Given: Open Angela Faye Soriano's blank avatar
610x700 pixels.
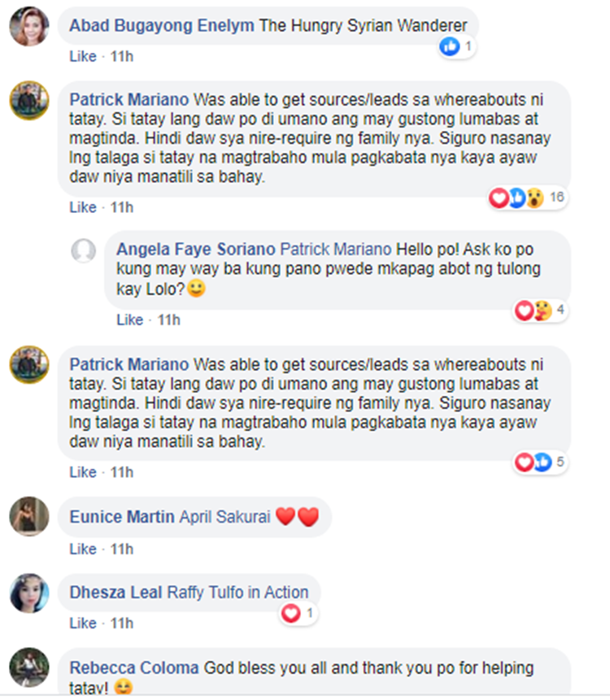Looking at the screenshot, I should [84, 250].
